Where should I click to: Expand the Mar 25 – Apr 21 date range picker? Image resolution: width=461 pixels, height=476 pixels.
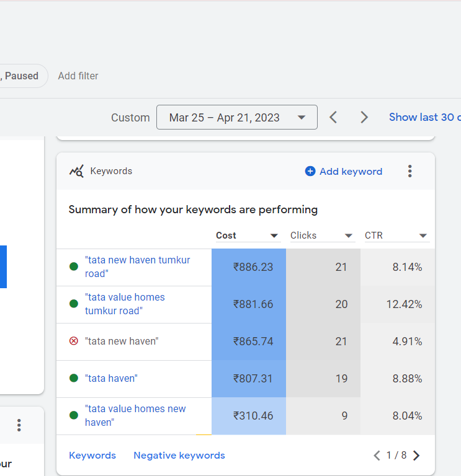(237, 117)
